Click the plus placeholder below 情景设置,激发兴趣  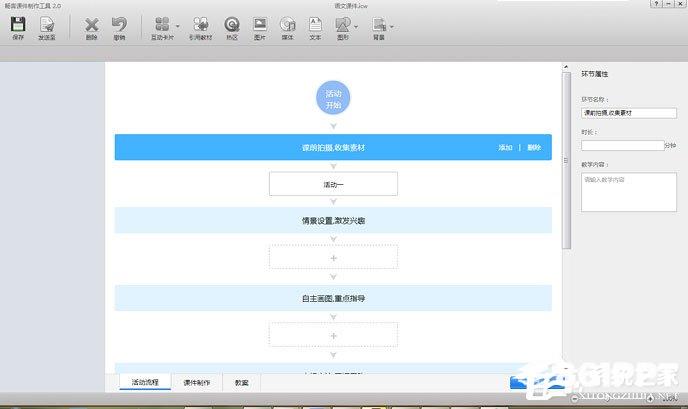333,258
